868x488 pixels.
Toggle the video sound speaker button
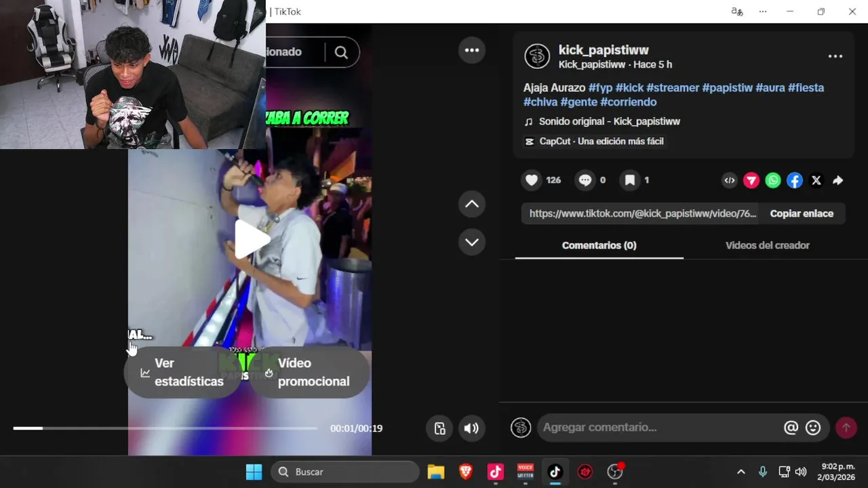click(x=471, y=428)
